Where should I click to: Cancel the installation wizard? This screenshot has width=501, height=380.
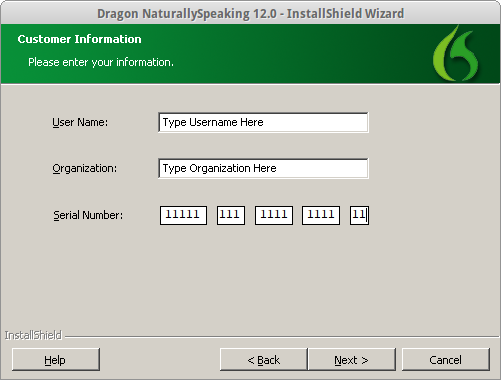[446, 360]
